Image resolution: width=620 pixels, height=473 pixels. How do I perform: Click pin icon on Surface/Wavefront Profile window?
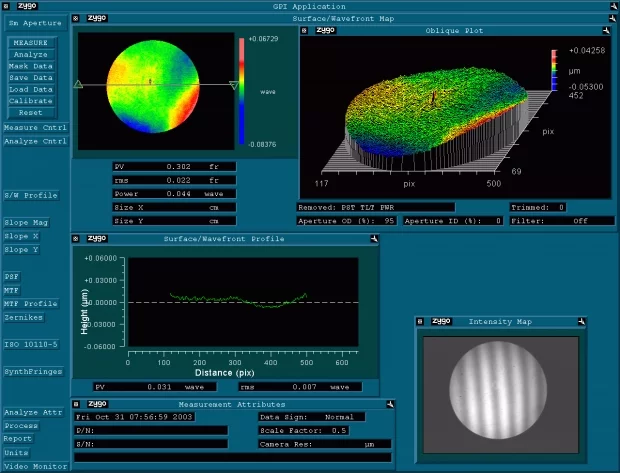pos(373,240)
